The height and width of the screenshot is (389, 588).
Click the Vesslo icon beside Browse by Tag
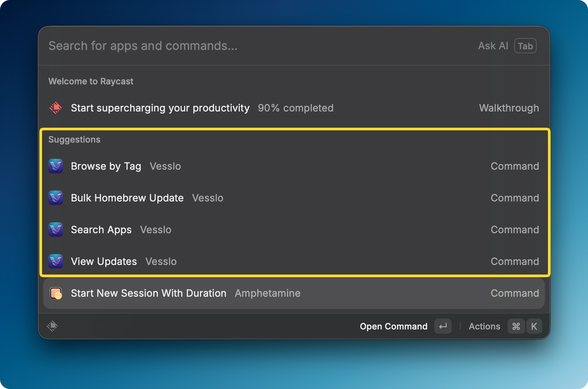56,166
